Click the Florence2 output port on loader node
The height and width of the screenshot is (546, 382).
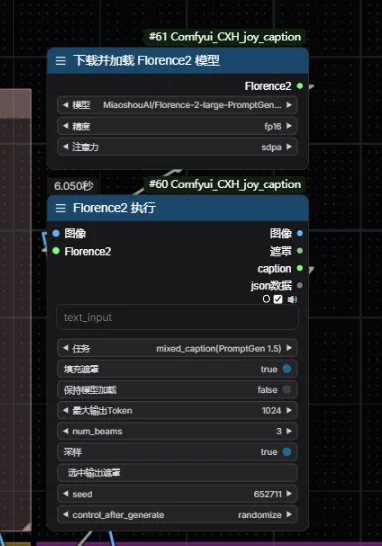300,86
